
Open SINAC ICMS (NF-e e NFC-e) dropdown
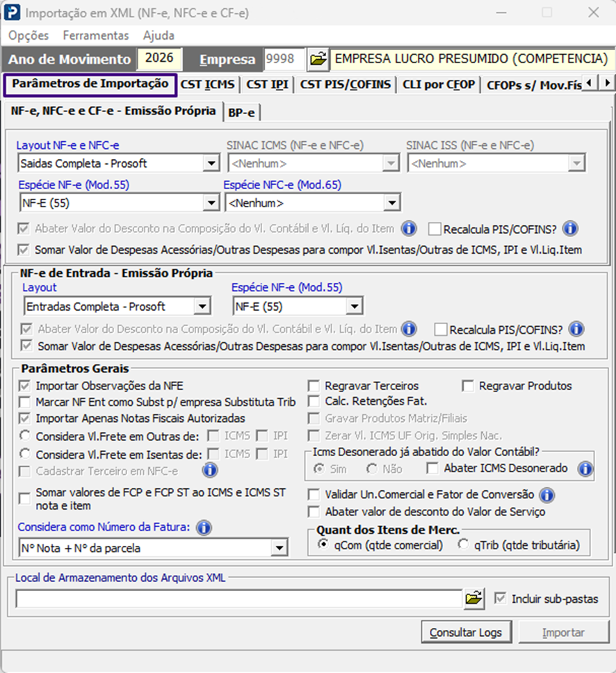[313, 163]
